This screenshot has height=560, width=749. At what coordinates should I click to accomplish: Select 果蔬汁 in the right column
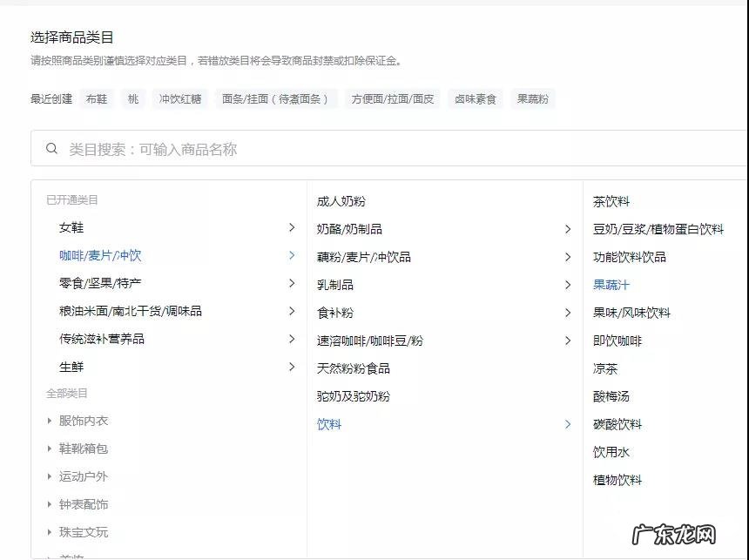pyautogui.click(x=612, y=284)
